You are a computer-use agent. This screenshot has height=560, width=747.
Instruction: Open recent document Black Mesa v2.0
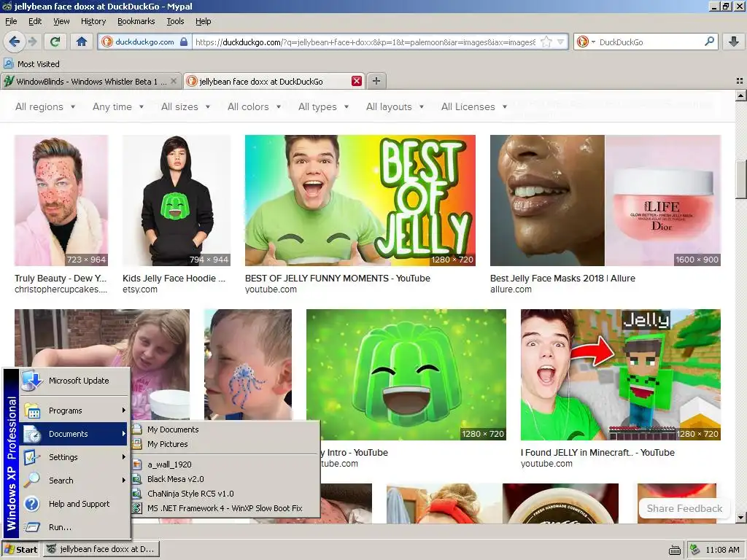pos(225,479)
